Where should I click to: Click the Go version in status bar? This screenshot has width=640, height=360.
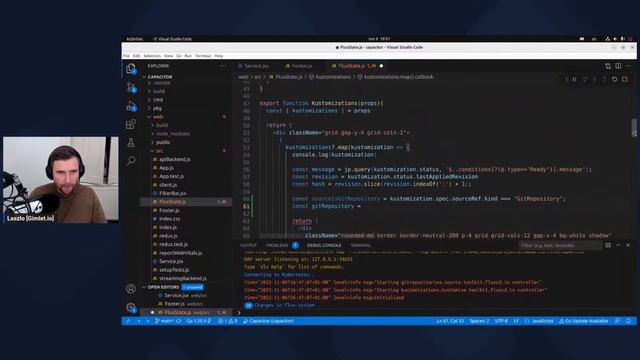click(x=198, y=321)
